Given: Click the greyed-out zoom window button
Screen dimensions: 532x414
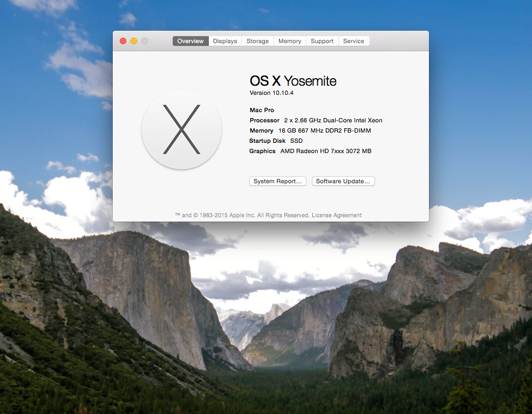Looking at the screenshot, I should tap(145, 41).
